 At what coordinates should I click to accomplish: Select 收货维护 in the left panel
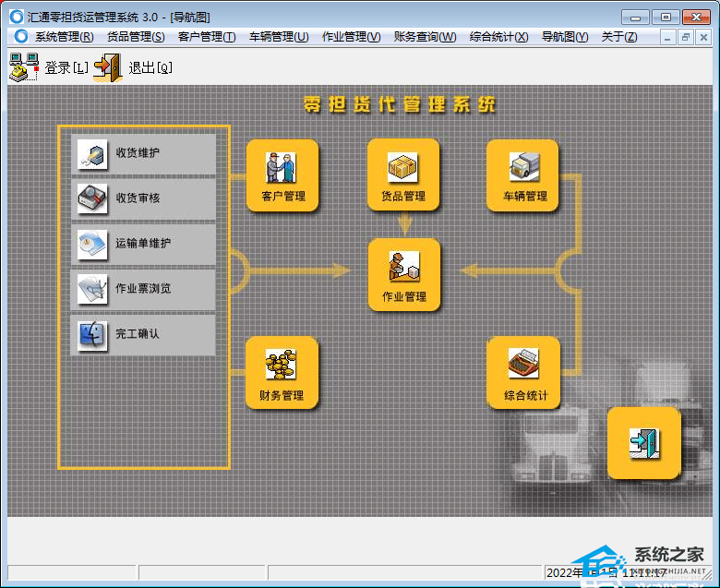coord(143,154)
